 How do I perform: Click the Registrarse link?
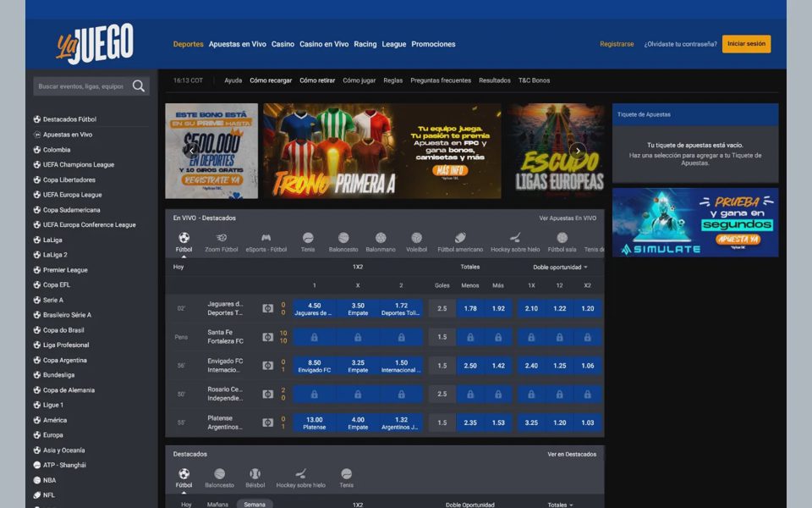[x=617, y=44]
